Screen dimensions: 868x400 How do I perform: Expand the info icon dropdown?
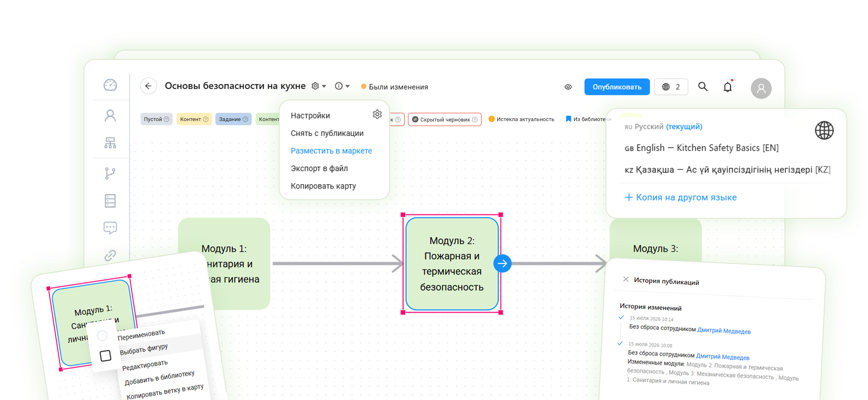pyautogui.click(x=342, y=86)
